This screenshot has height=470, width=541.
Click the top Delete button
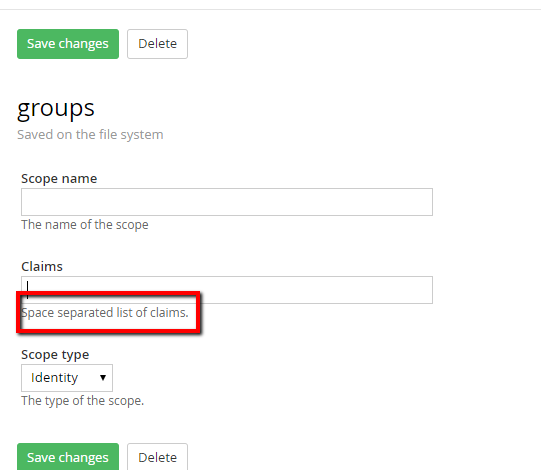click(x=157, y=44)
